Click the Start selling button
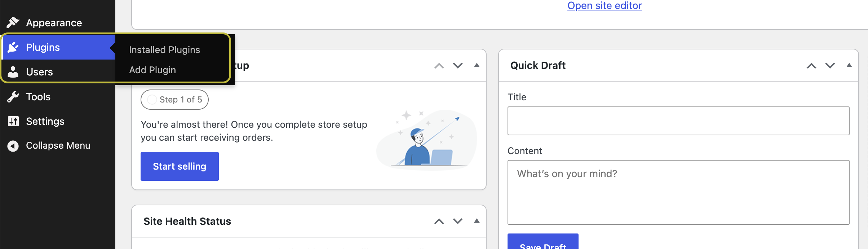 pyautogui.click(x=180, y=166)
